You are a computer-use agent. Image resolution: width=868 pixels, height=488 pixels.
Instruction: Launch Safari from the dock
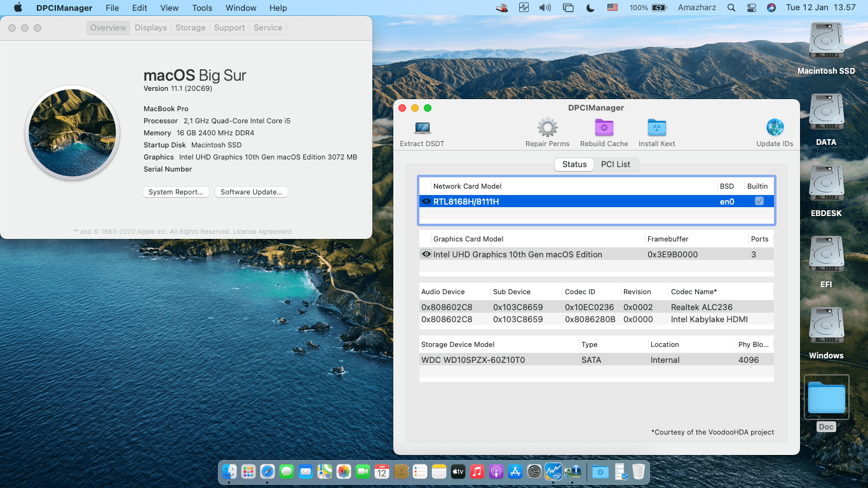point(268,471)
